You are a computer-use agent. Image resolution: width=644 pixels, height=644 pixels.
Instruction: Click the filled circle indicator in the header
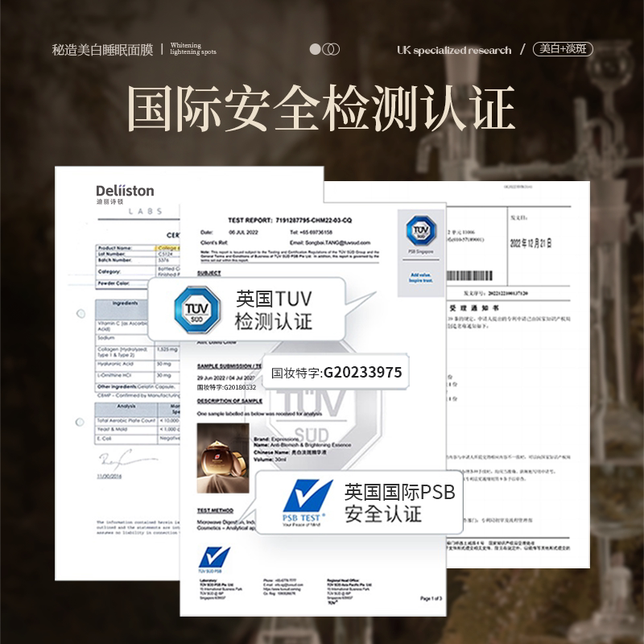[315, 49]
